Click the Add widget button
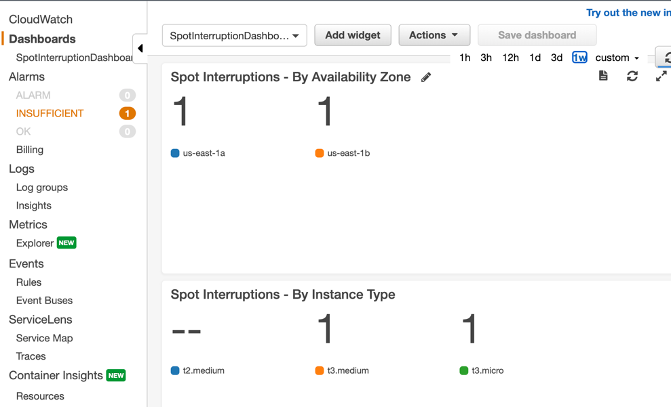672x408 pixels. click(x=353, y=35)
